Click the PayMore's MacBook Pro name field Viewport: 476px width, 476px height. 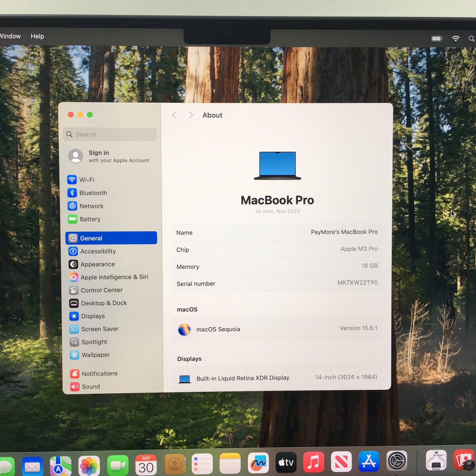point(344,232)
